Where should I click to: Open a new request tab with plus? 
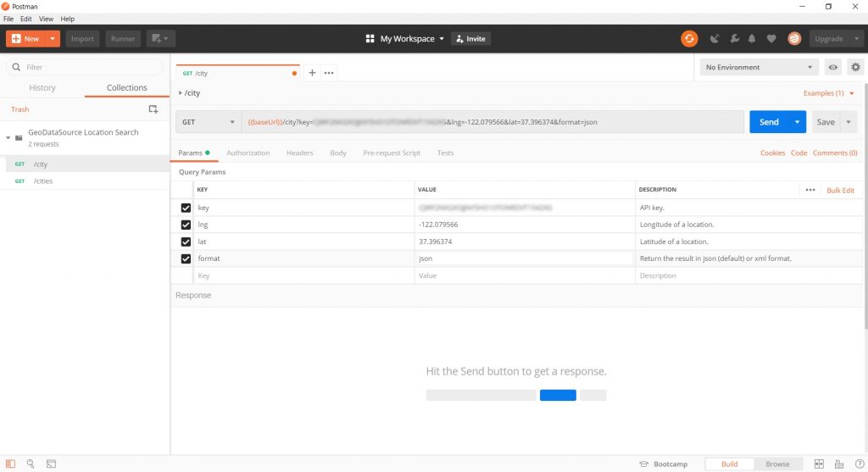(x=312, y=73)
